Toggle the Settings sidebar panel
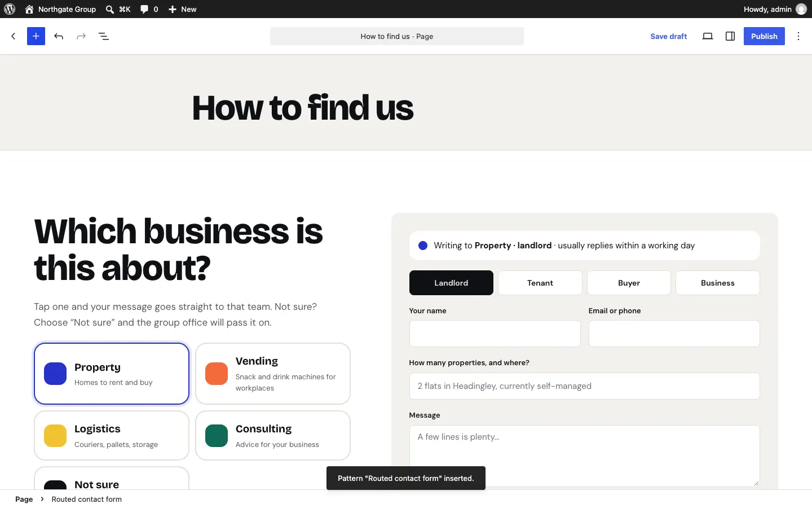The height and width of the screenshot is (508, 812). [730, 36]
